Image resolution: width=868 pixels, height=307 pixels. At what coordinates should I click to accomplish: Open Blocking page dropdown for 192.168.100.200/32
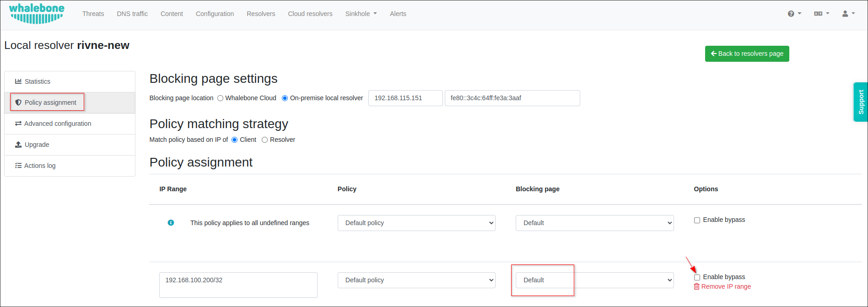(594, 280)
